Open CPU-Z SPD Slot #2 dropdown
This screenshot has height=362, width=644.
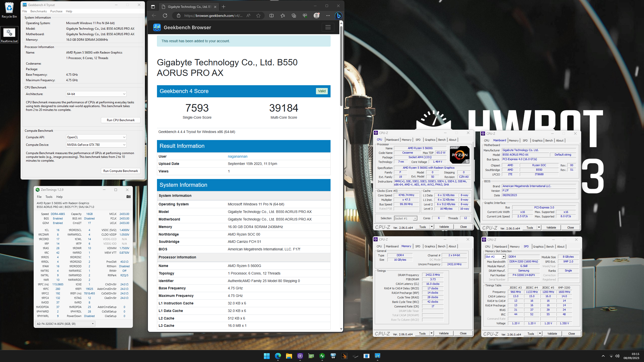pyautogui.click(x=495, y=256)
